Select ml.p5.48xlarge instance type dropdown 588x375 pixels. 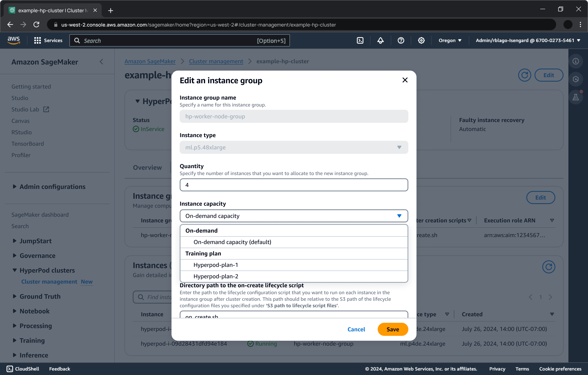tap(294, 147)
